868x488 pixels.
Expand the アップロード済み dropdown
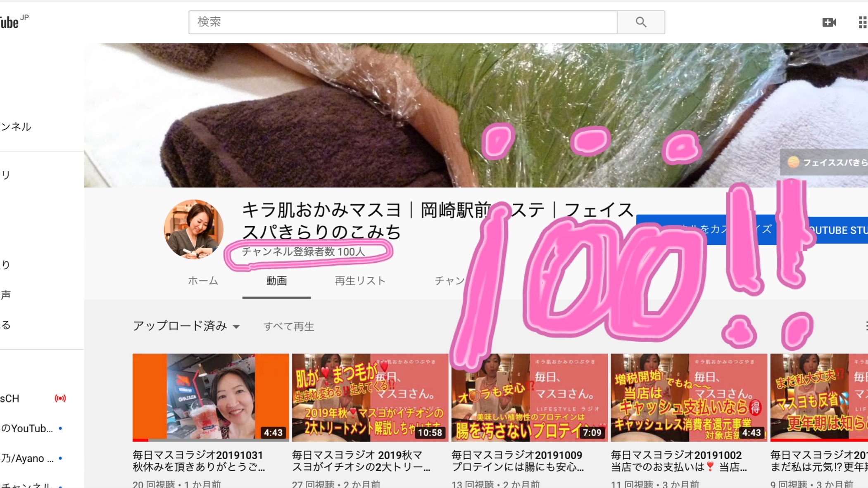coord(186,326)
